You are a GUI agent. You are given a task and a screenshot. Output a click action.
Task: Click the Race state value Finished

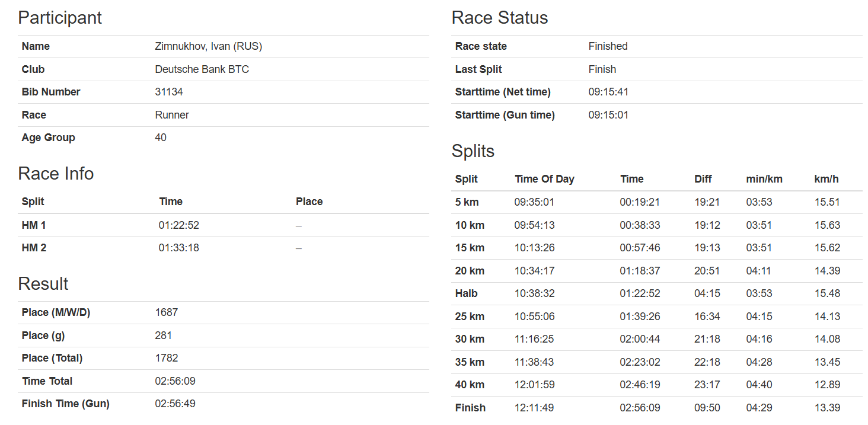click(x=608, y=46)
